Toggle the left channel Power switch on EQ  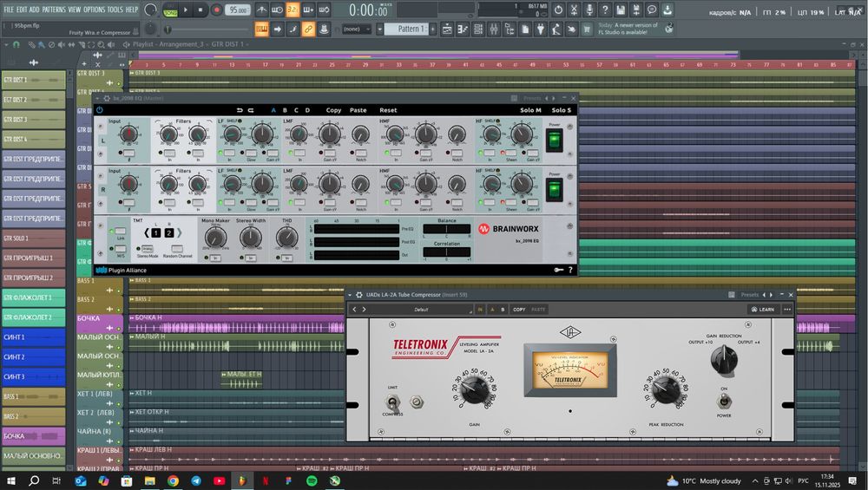(x=555, y=140)
